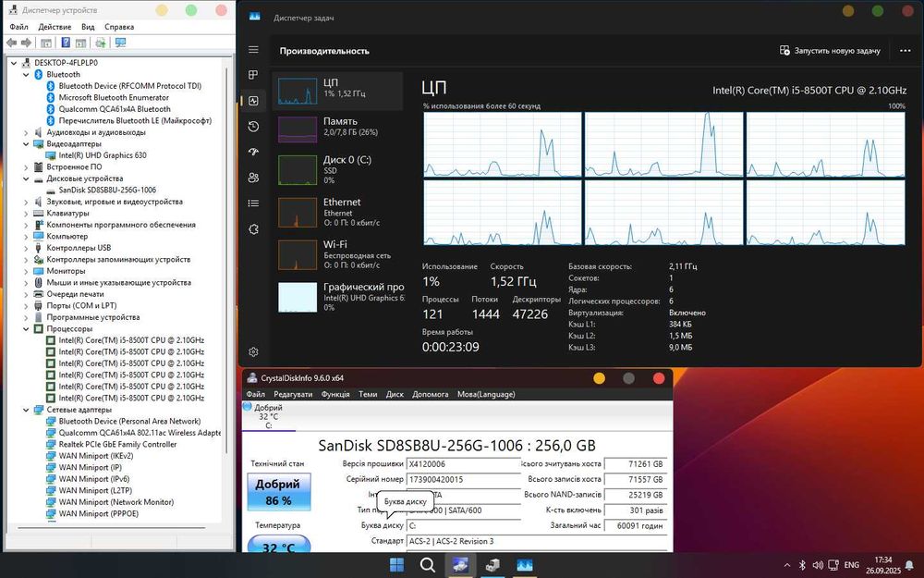Switch to the Processes page icon in Task Manager

tap(253, 75)
